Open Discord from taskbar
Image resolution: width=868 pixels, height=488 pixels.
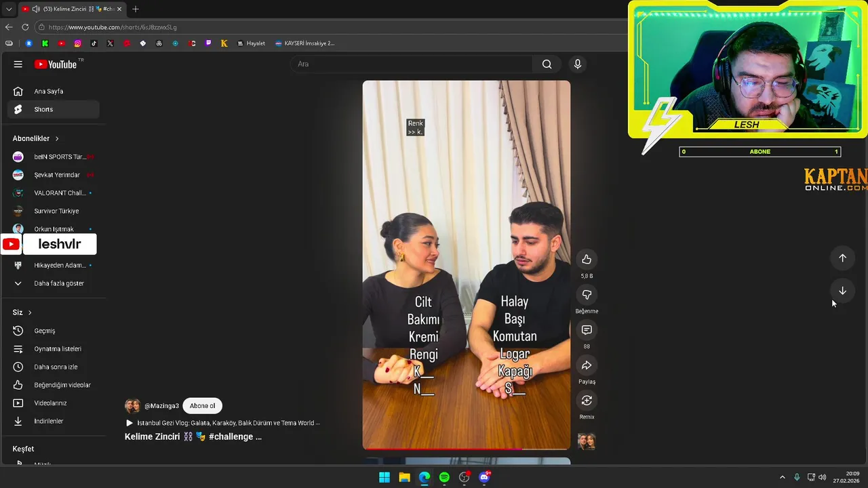(x=484, y=477)
